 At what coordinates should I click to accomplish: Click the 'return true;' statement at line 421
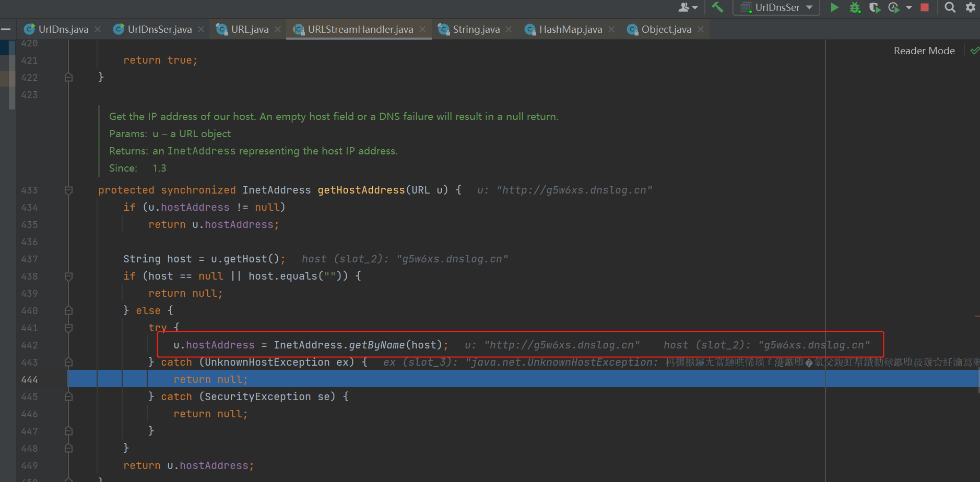160,61
